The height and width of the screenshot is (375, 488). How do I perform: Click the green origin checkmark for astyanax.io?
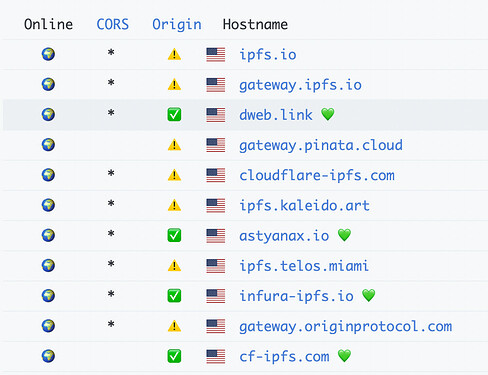174,235
